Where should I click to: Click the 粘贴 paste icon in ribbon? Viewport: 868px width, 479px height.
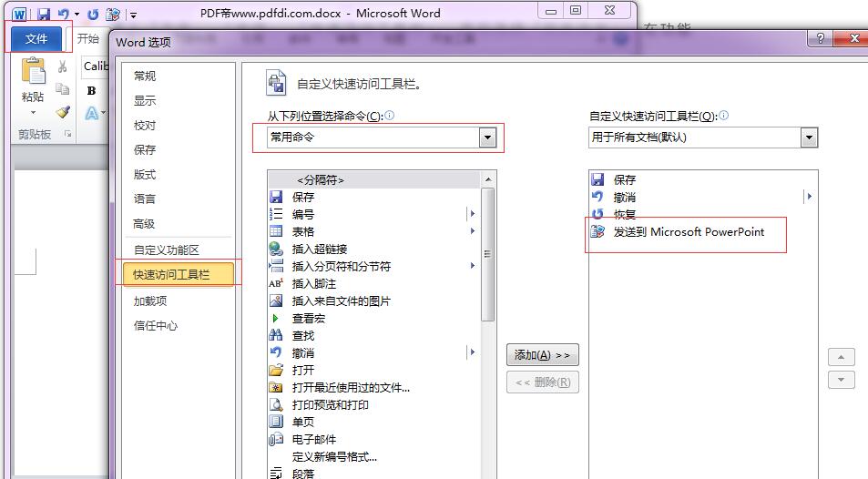(33, 71)
